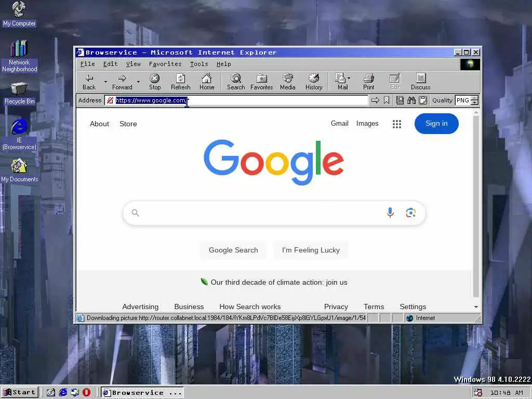Open My Computer desktop icon
This screenshot has height=399, width=532.
point(19,14)
